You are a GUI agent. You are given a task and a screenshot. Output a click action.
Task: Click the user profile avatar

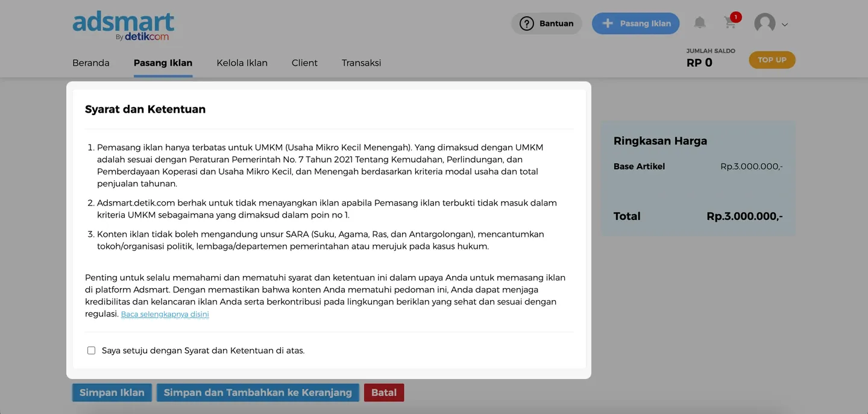(765, 24)
